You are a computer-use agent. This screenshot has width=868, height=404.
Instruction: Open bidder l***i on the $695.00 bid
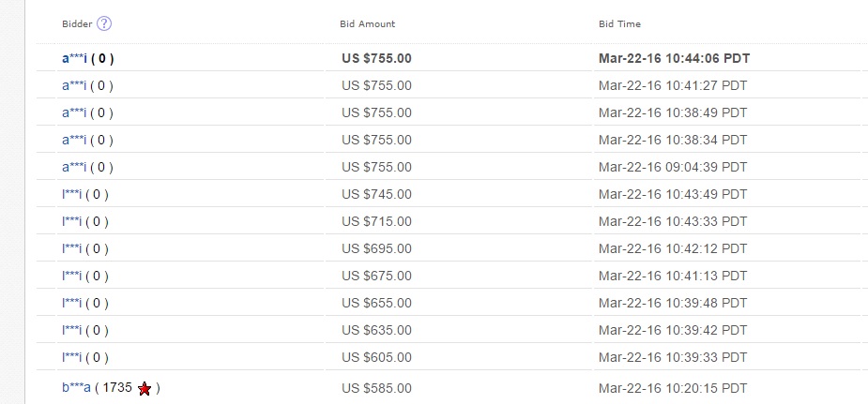72,248
